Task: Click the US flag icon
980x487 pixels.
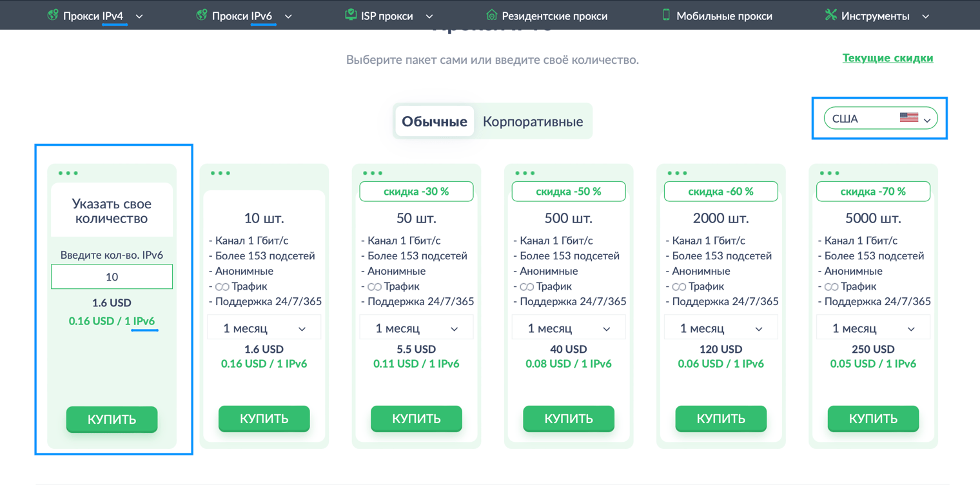Action: [x=908, y=117]
